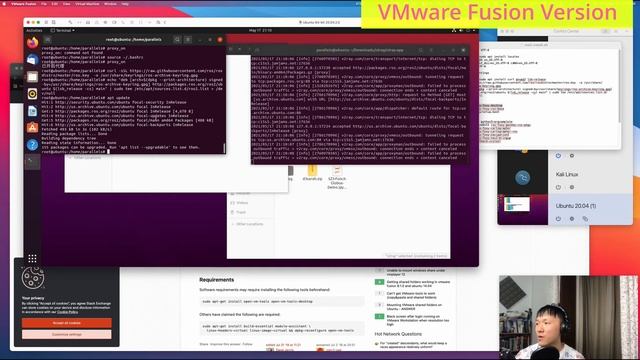Open 'Mounting VMware shared folders on Ubuntu' link
This screenshot has width=640, height=360.
coord(414,307)
